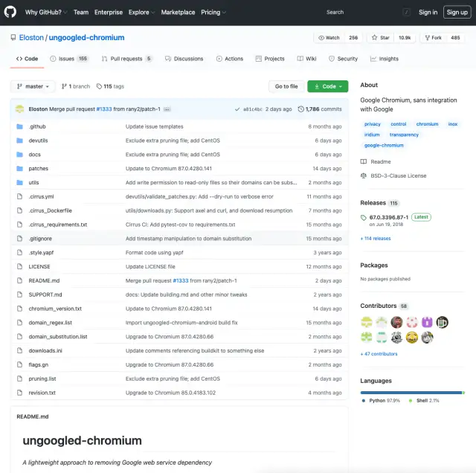Focus the Search input field
Screen dimensions: 476x473
(x=361, y=12)
